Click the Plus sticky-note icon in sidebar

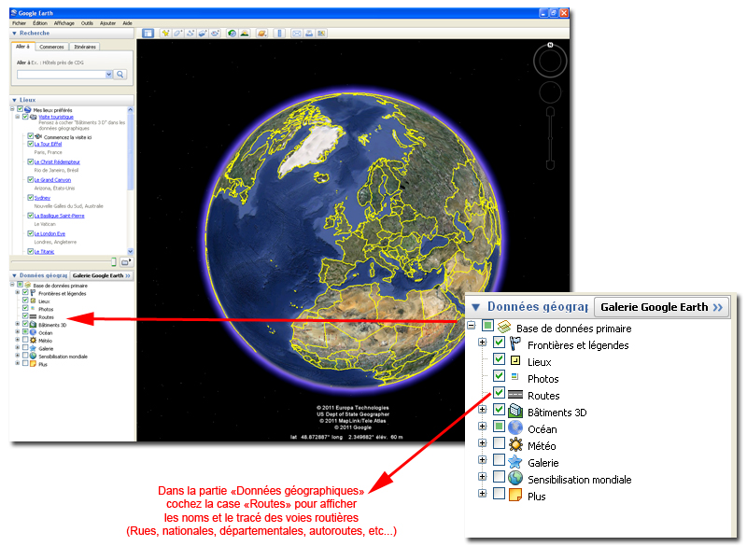coord(33,364)
